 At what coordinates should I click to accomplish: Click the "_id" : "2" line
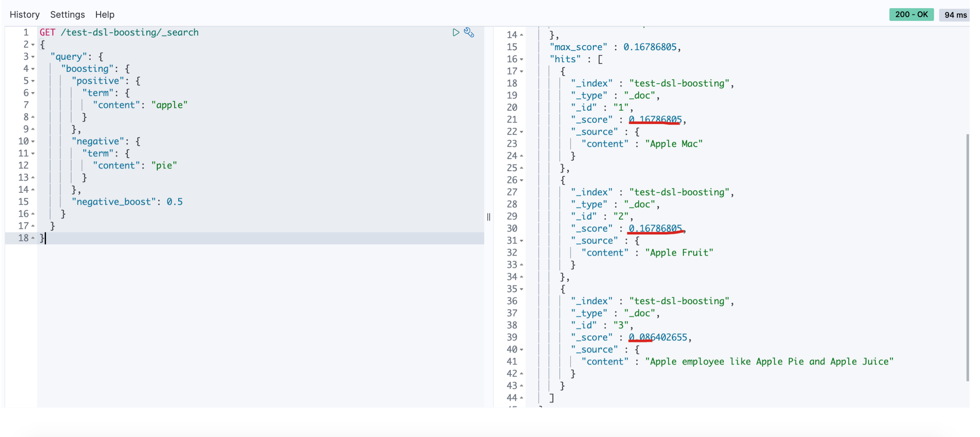point(602,216)
